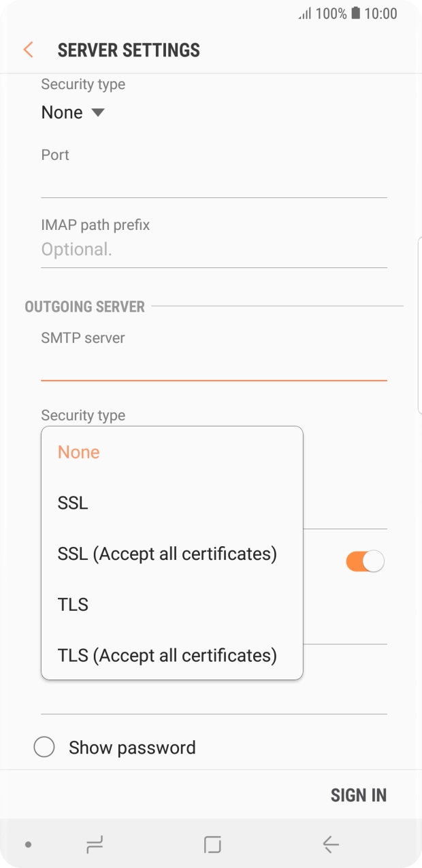Tap the SIGN IN button
The width and height of the screenshot is (422, 868).
tap(359, 795)
